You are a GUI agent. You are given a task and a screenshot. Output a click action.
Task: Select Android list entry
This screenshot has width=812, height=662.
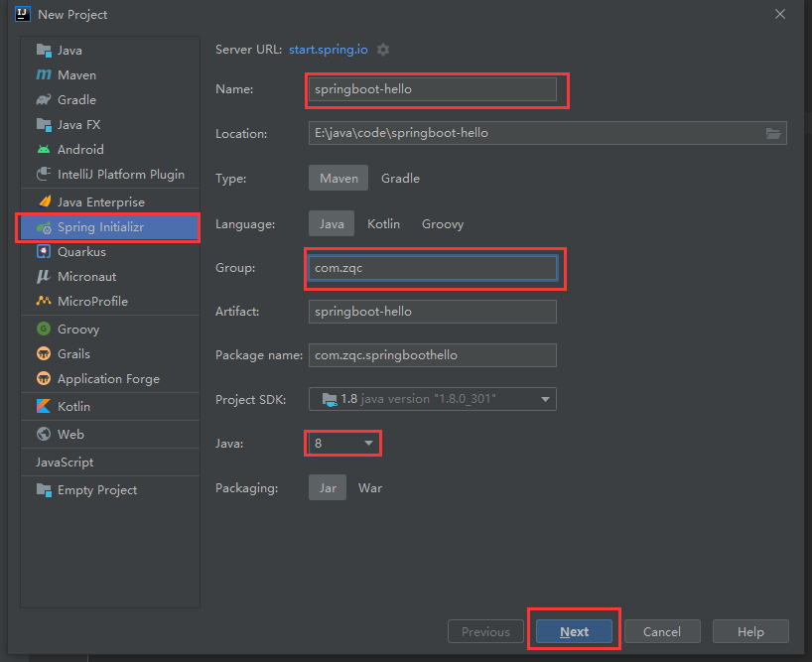click(x=110, y=150)
